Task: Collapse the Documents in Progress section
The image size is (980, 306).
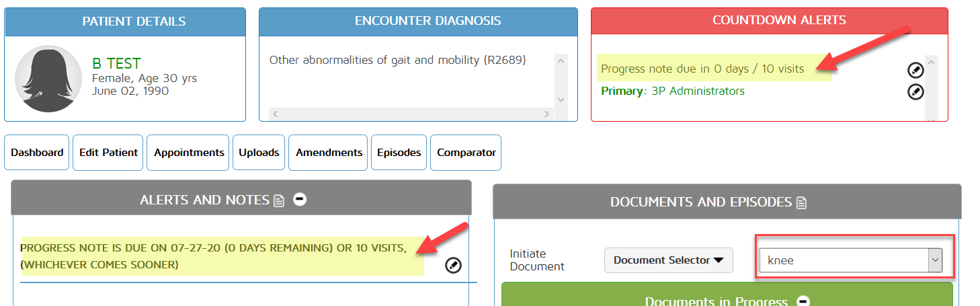Action: (803, 301)
